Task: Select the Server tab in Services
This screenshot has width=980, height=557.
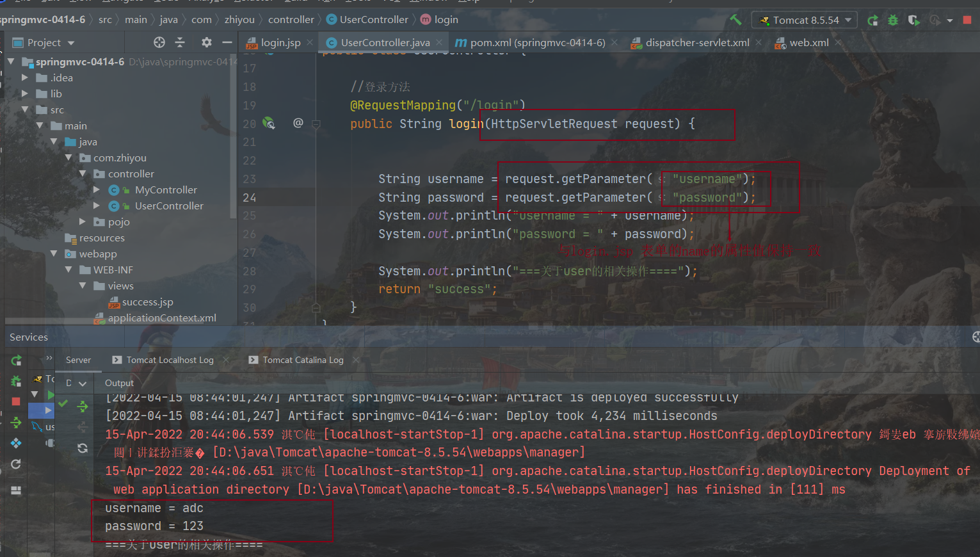Action: click(x=78, y=360)
